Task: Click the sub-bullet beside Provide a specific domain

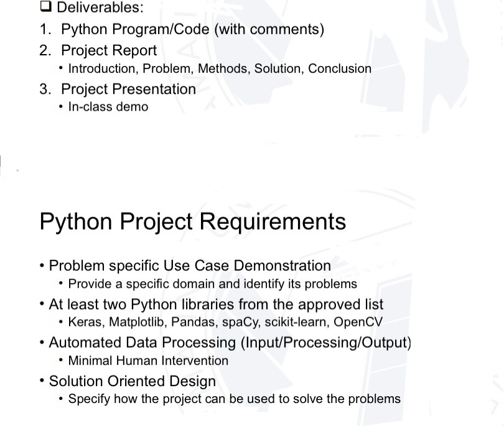Action: click(x=60, y=283)
